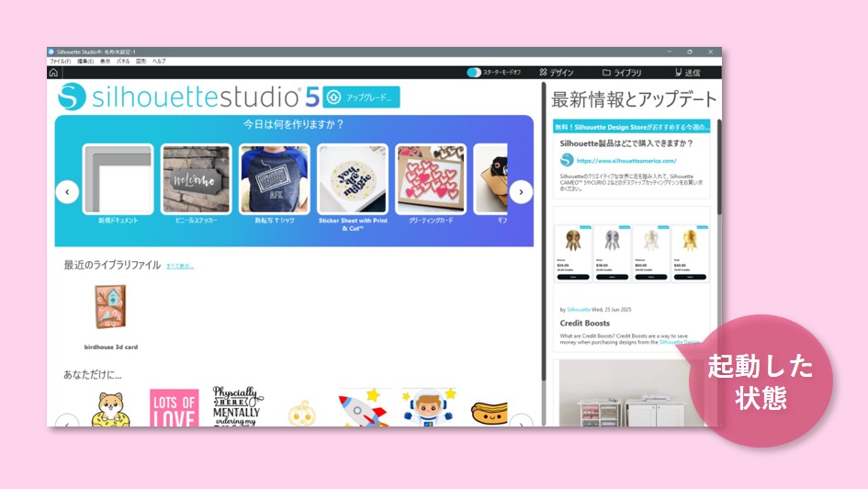Pick the Sticker Sheet with Print & Cut project
This screenshot has width=868, height=489.
click(353, 179)
